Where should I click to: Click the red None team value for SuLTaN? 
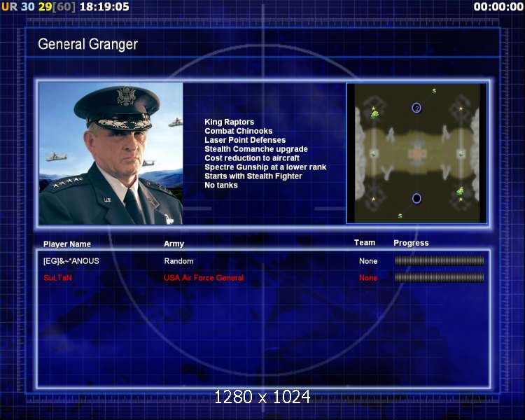coord(368,278)
